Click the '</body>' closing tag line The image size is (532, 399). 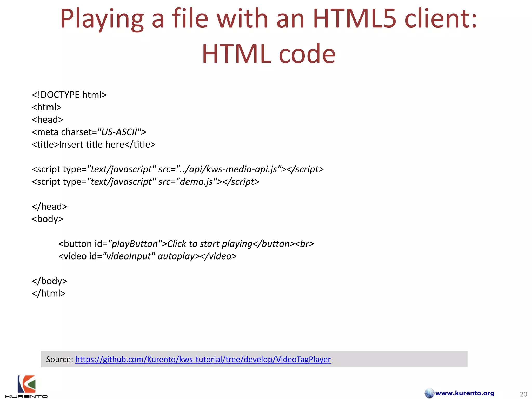click(49, 281)
